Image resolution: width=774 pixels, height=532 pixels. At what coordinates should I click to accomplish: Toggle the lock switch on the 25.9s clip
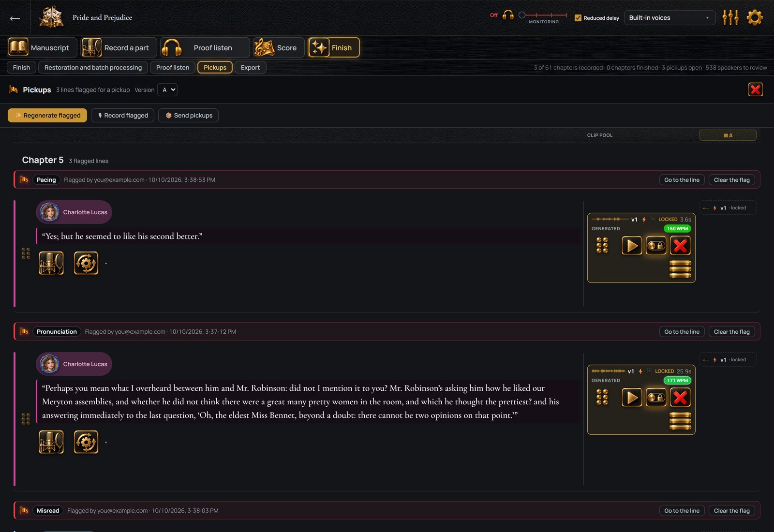pyautogui.click(x=656, y=398)
